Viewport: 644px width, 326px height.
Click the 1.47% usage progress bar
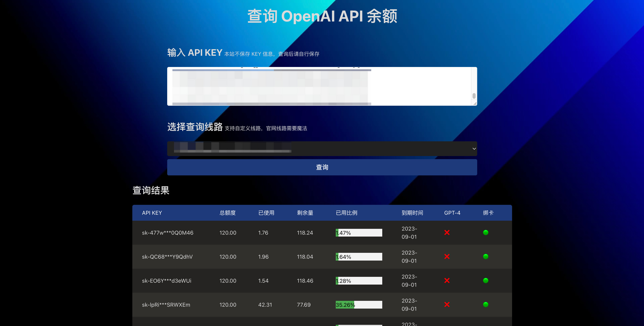pyautogui.click(x=359, y=232)
